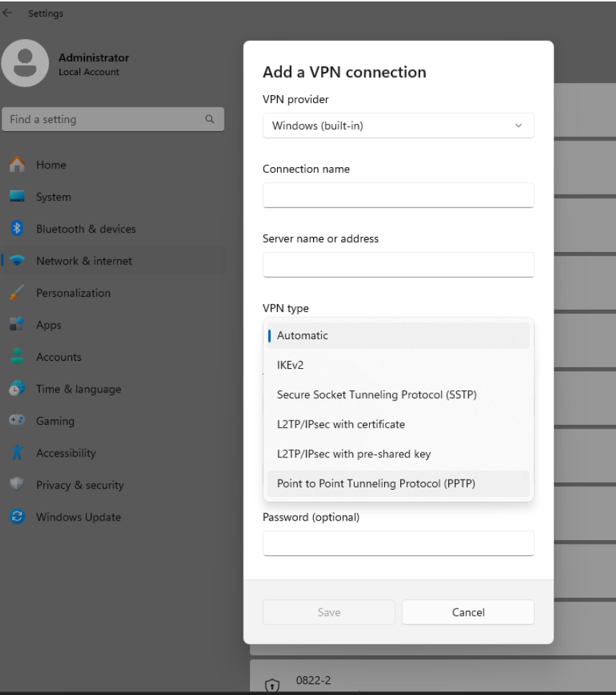Choose IKEv2 from VPN type list
This screenshot has width=616, height=695.
point(398,365)
